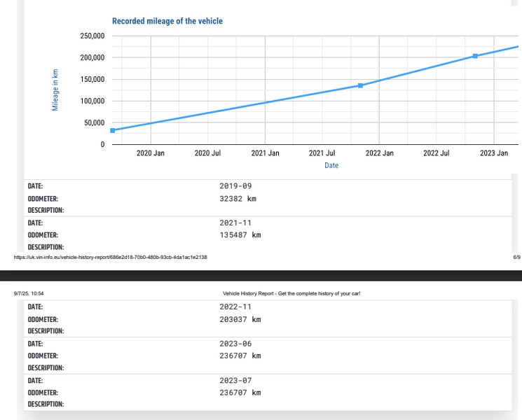Click the date value '2022-11'

tap(235, 307)
